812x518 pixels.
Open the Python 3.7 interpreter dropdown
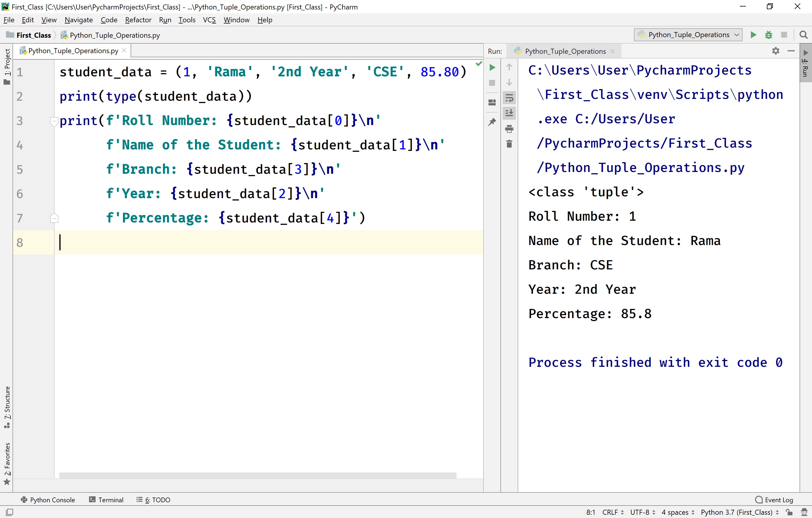738,512
